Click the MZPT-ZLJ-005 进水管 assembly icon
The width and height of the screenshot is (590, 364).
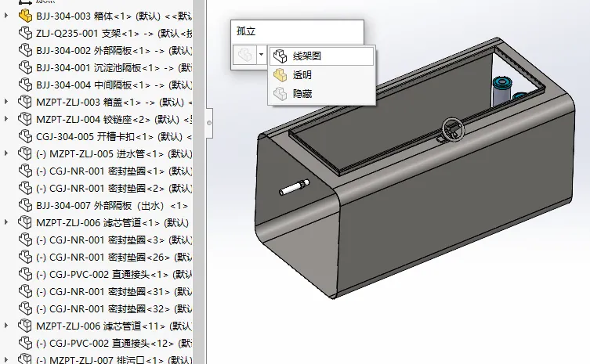pos(24,153)
